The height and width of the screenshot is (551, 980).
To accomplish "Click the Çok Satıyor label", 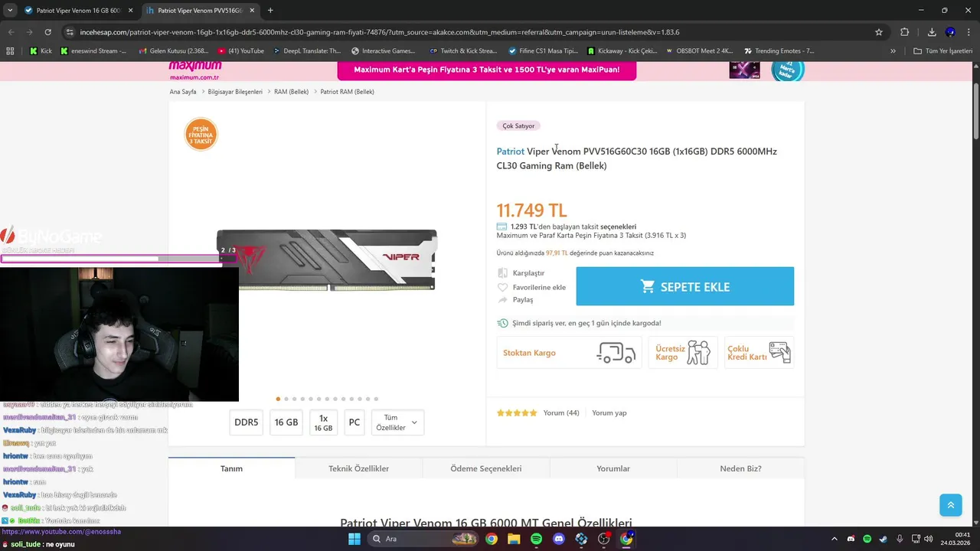I will (518, 126).
